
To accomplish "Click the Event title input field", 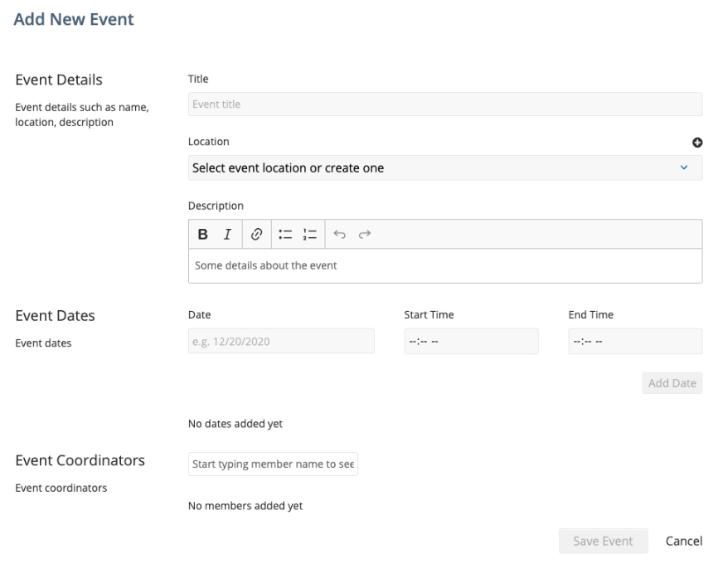I will point(445,104).
